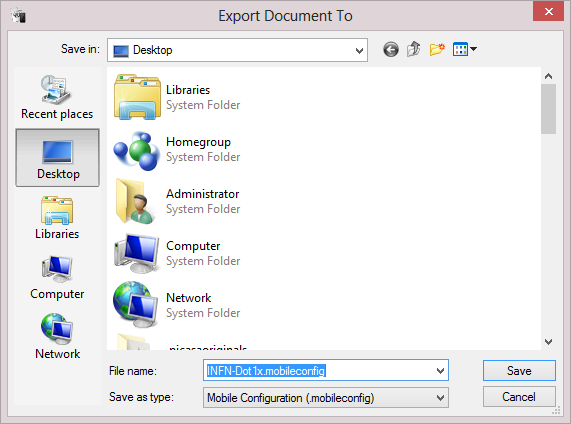Click the scroll up arrow in file list
571x424 pixels.
click(x=548, y=76)
